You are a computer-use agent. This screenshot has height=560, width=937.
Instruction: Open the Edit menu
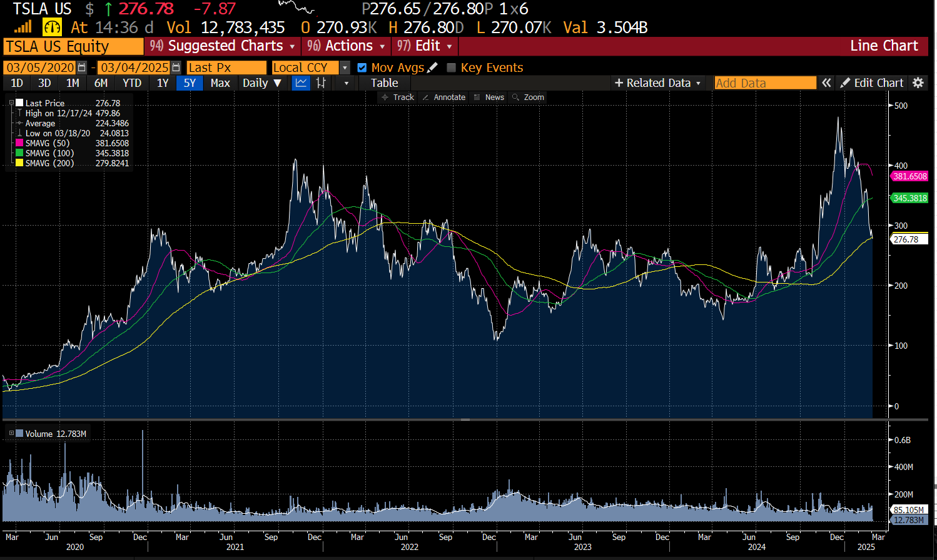(425, 46)
